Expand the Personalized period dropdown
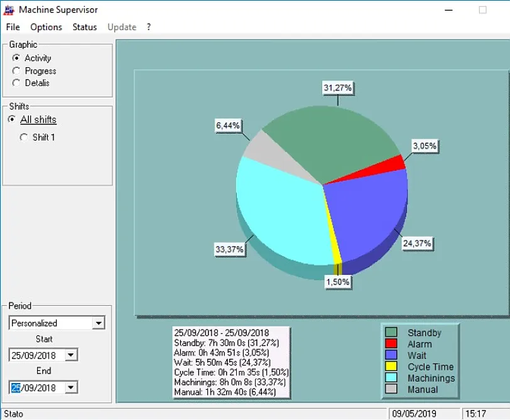 (98, 323)
